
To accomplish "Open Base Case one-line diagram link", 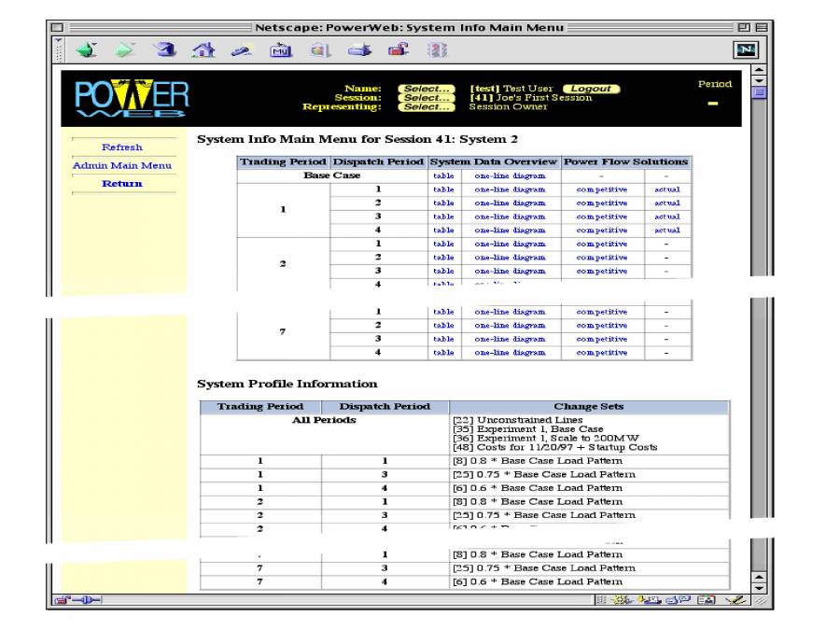I will pyautogui.click(x=510, y=175).
